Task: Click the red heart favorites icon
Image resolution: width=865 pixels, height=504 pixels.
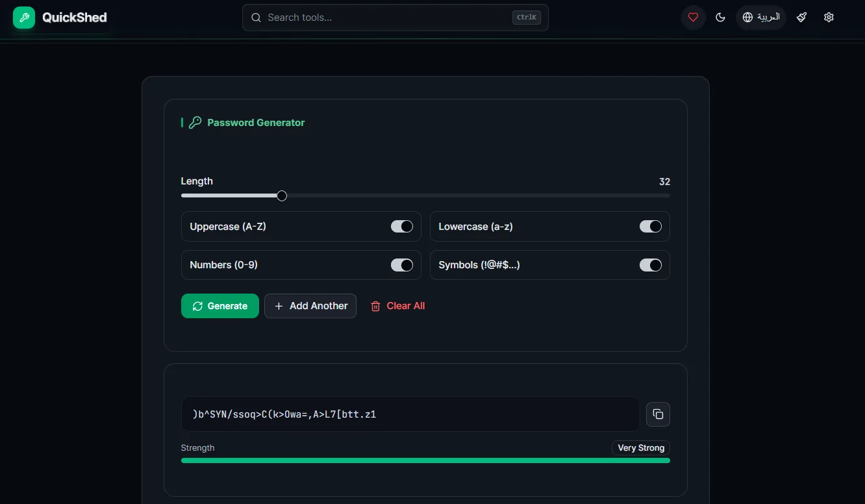Action: pos(693,18)
